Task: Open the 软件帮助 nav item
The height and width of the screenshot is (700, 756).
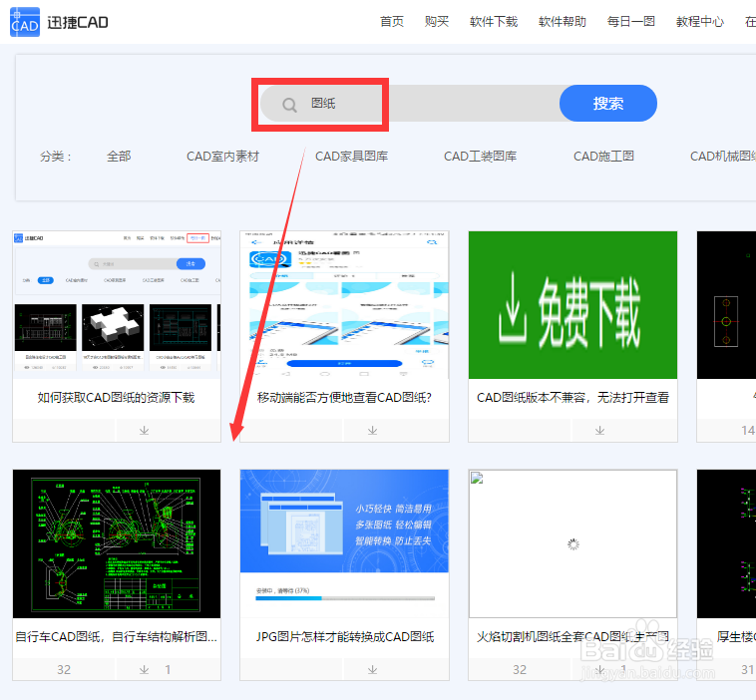Action: pos(563,22)
